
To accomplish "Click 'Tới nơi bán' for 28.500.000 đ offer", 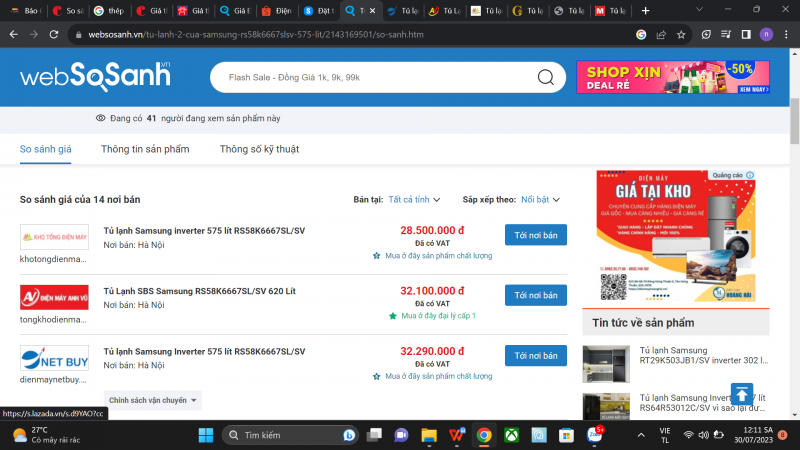I will pos(535,235).
